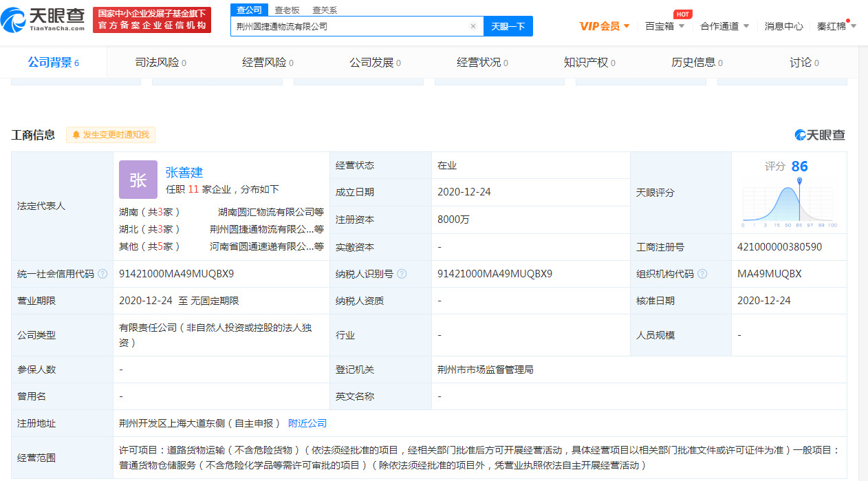The image size is (868, 481).
Task: Click the 成立日期 value 2020-12-24
Action: 464,192
